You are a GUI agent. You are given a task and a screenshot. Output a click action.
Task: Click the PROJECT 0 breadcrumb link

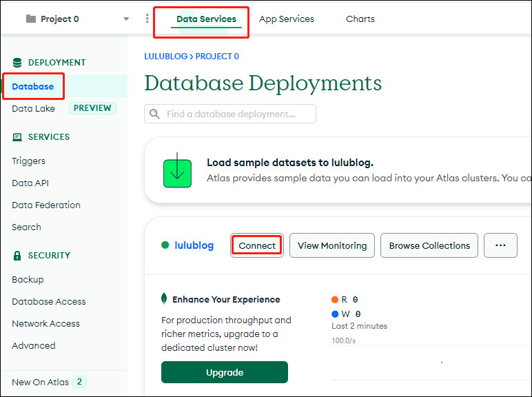pos(217,57)
